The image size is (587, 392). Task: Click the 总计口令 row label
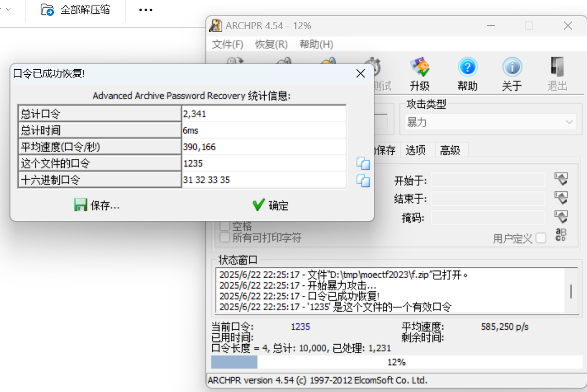(x=100, y=114)
